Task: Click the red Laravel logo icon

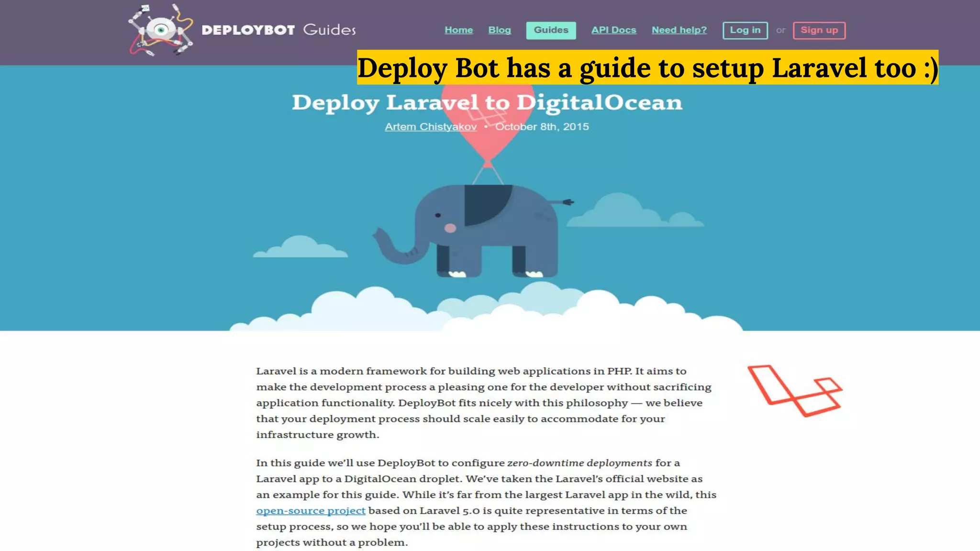Action: (x=795, y=391)
